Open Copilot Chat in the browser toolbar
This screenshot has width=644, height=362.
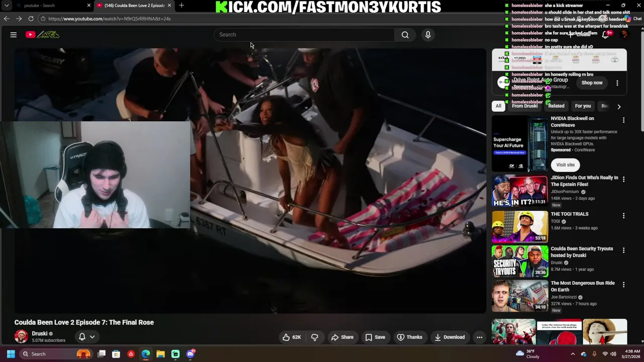pyautogui.click(x=632, y=19)
